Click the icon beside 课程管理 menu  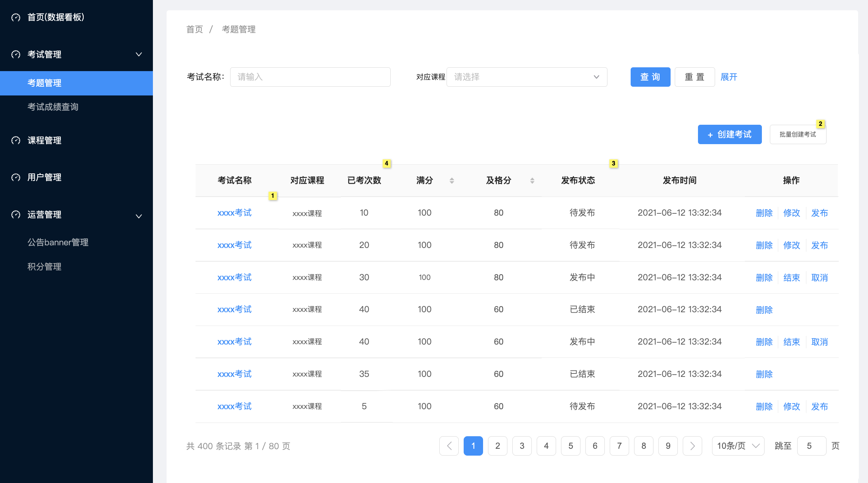16,140
